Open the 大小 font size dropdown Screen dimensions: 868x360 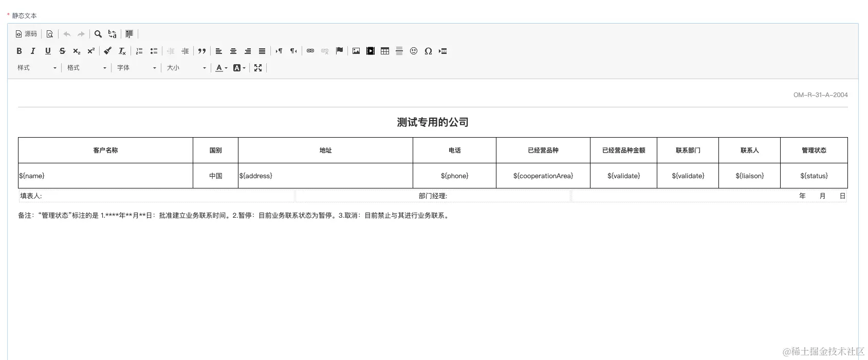(x=186, y=68)
